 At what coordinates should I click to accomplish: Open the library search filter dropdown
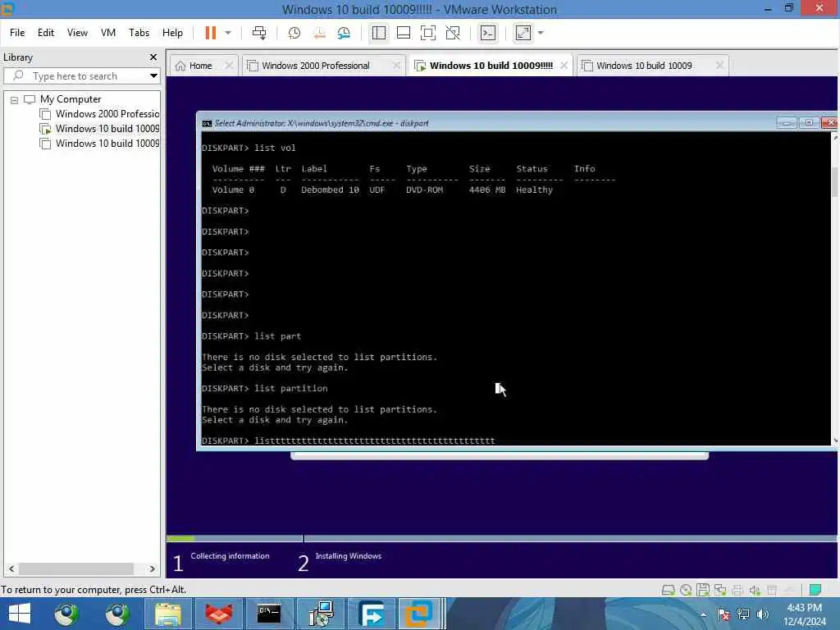tap(153, 76)
